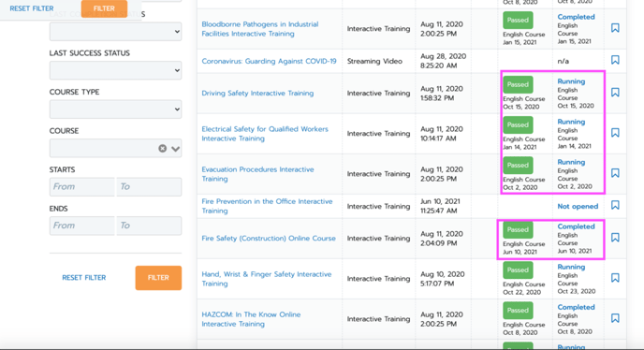Open Hand, Wrist & Finger Safety course
Screen dimensions: 644x350
267,279
